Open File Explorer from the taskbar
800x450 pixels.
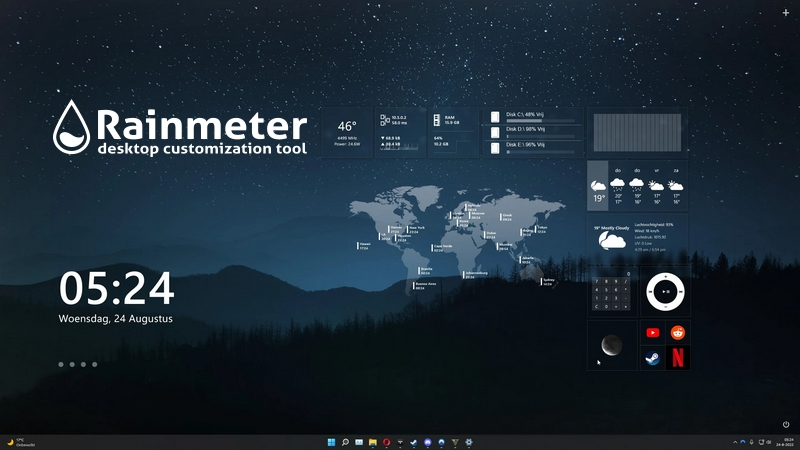tap(372, 442)
